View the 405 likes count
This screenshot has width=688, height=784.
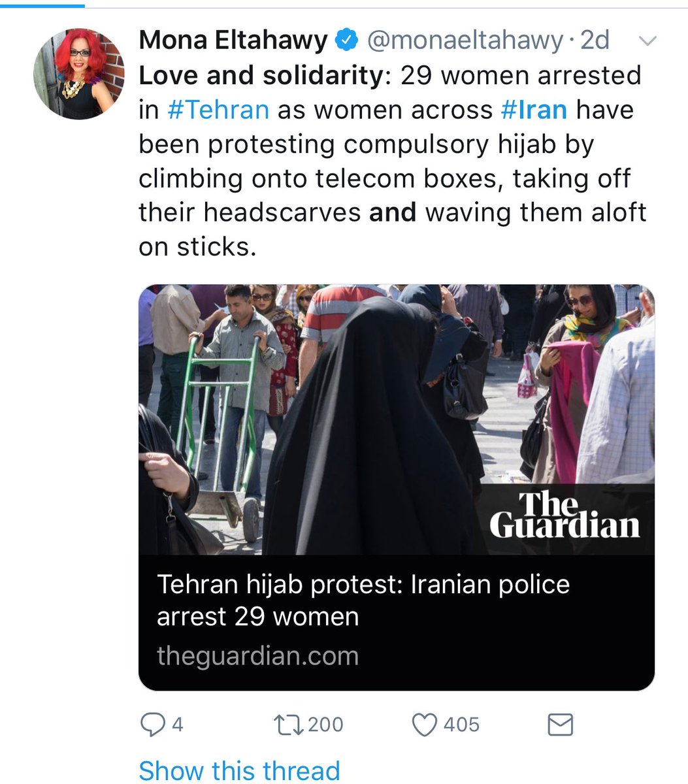(x=462, y=725)
